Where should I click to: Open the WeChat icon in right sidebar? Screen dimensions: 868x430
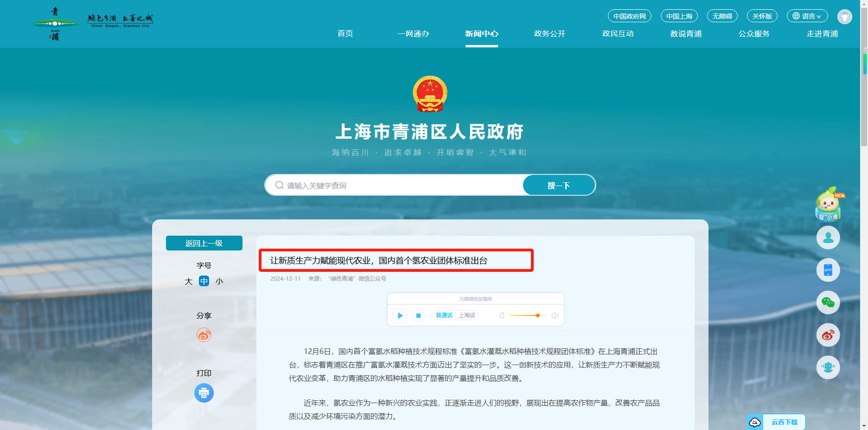(x=828, y=302)
